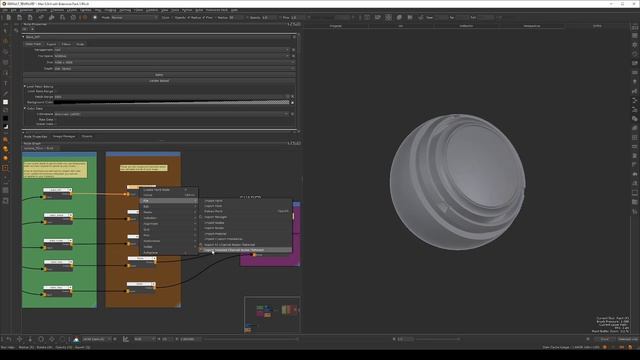Click the dot record icon left of Mode

[95, 18]
